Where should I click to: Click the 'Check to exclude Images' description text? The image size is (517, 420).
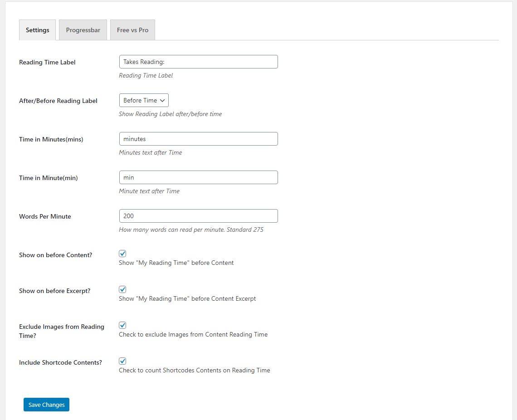tap(193, 334)
